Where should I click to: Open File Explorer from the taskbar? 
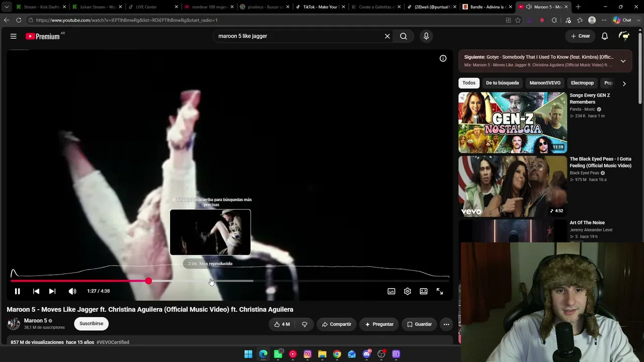(x=322, y=354)
